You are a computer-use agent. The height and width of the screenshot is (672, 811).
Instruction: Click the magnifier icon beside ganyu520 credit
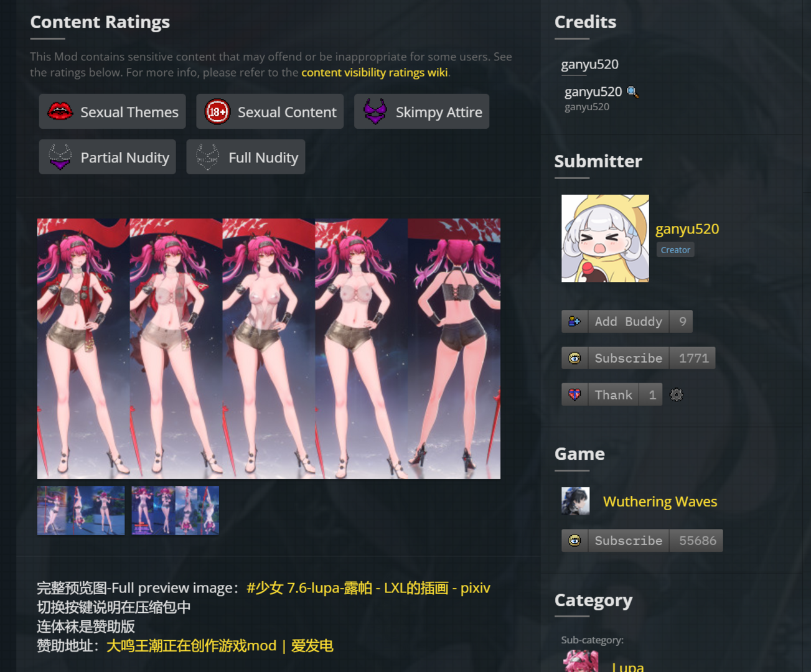(x=632, y=92)
